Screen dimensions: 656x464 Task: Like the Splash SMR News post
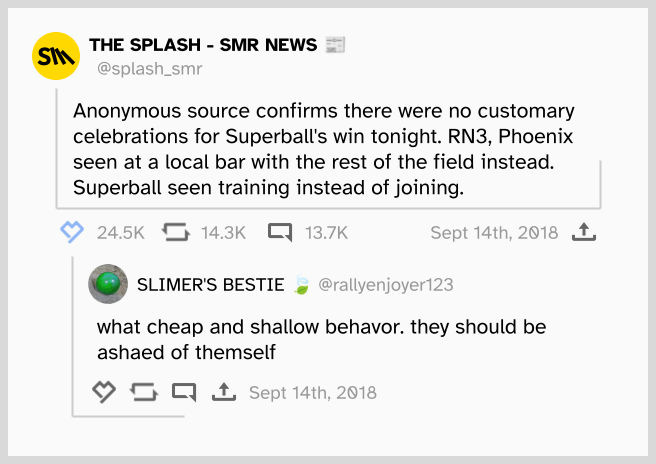(x=70, y=233)
